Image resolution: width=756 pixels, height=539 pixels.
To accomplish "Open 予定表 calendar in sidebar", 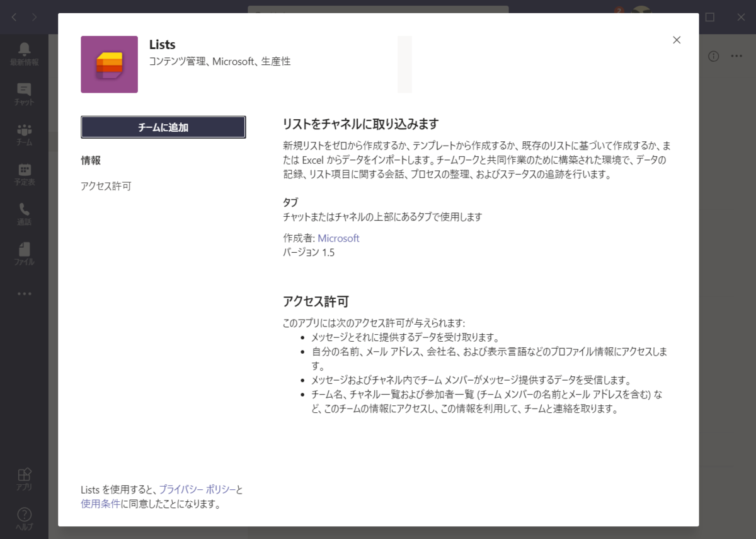I will (x=24, y=174).
